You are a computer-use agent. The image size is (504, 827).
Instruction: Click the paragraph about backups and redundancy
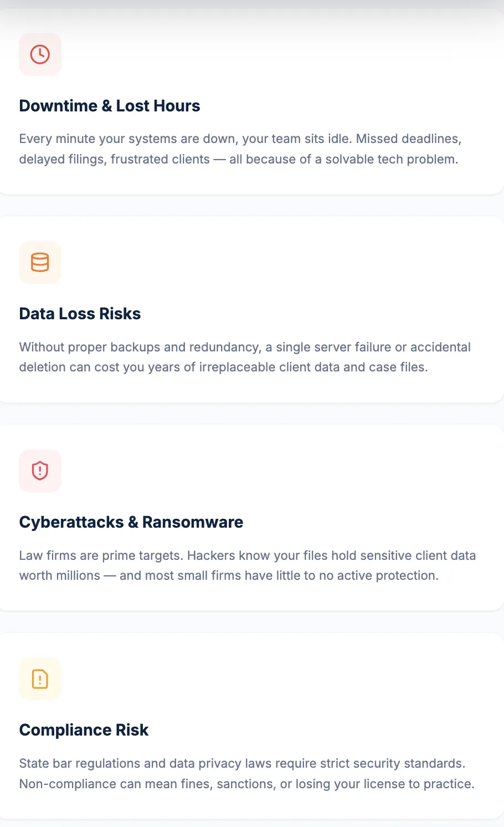coord(245,357)
